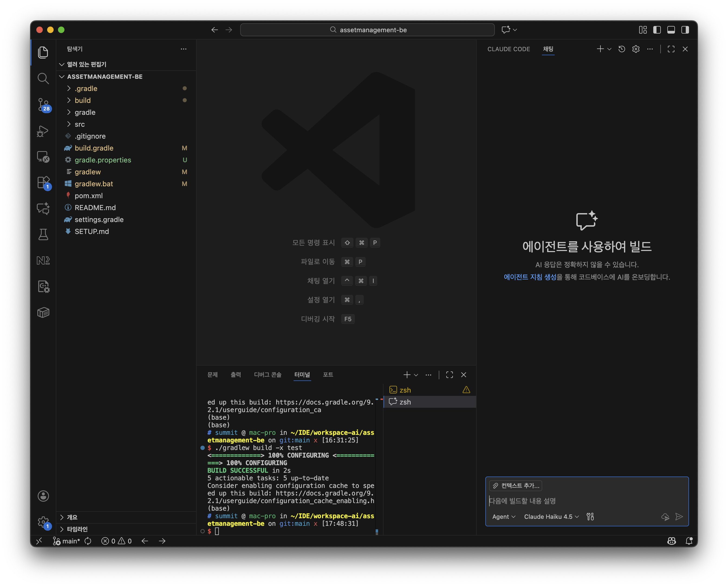This screenshot has width=728, height=587.
Task: Toggle the primary side bar layout button
Action: point(657,30)
